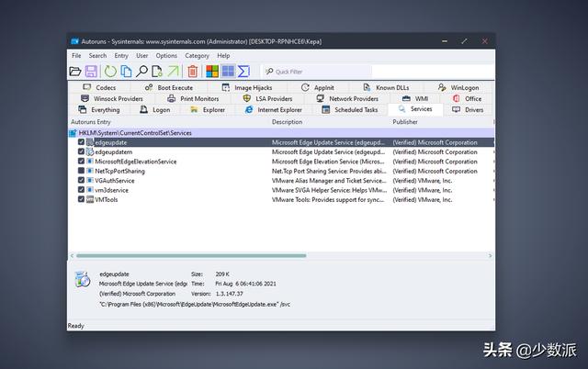Click the Autoruns title bar app icon
The height and width of the screenshot is (369, 588).
75,41
